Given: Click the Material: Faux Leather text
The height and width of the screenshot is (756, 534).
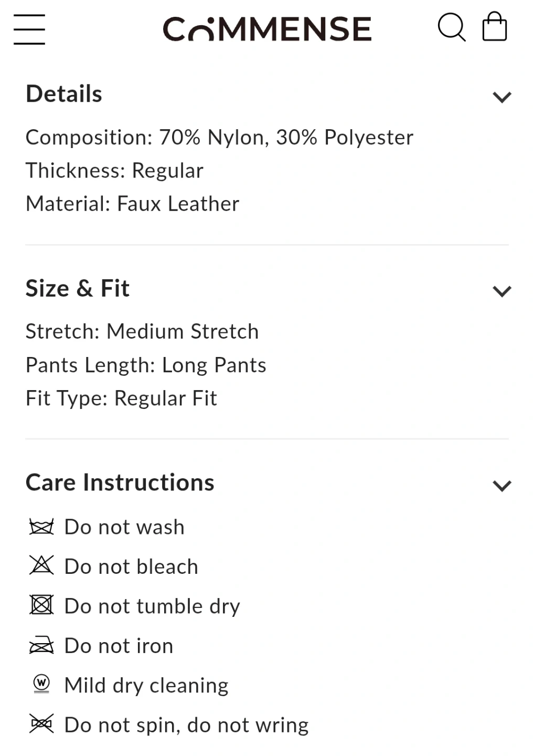Looking at the screenshot, I should coord(132,204).
